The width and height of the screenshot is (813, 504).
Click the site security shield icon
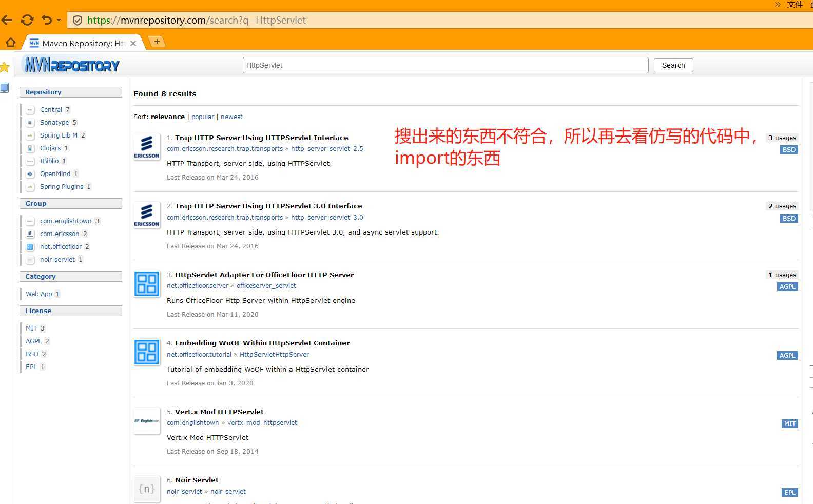(x=78, y=21)
